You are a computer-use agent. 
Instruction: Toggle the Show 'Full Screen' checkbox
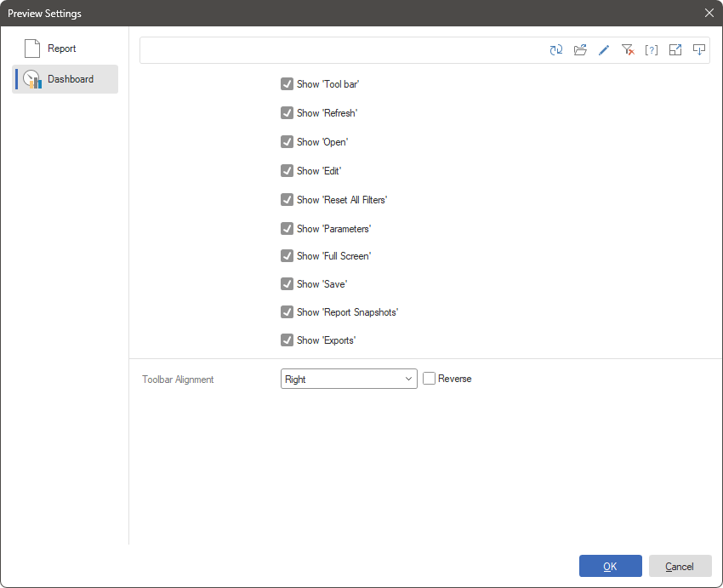click(x=287, y=256)
